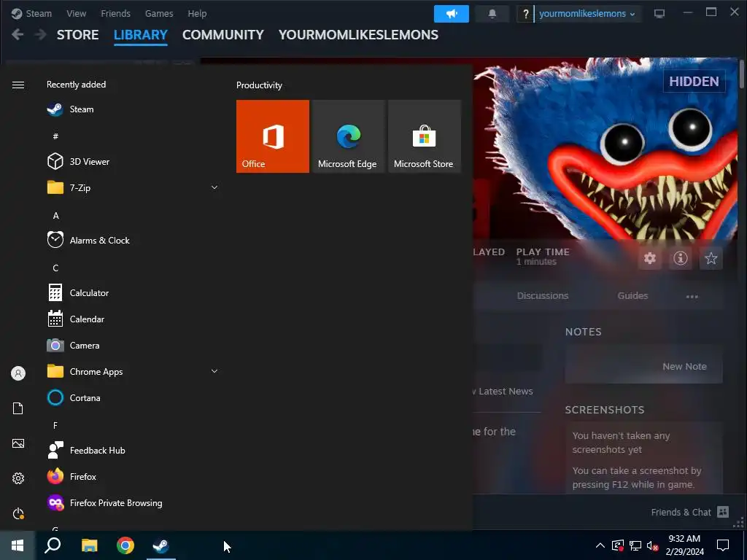Image resolution: width=747 pixels, height=560 pixels.
Task: Open the Guides link
Action: coord(632,296)
